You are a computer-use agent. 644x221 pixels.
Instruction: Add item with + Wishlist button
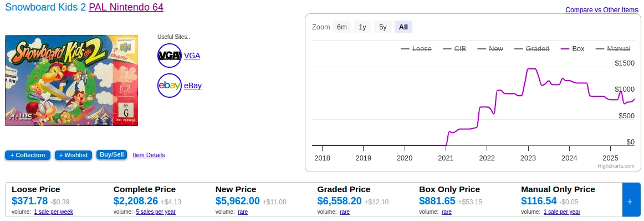(x=73, y=155)
